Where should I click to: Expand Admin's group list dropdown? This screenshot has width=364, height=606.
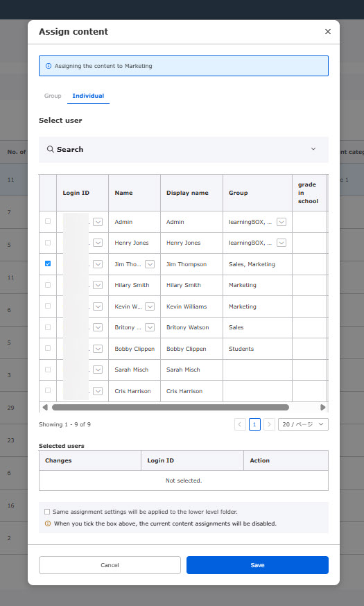point(281,222)
